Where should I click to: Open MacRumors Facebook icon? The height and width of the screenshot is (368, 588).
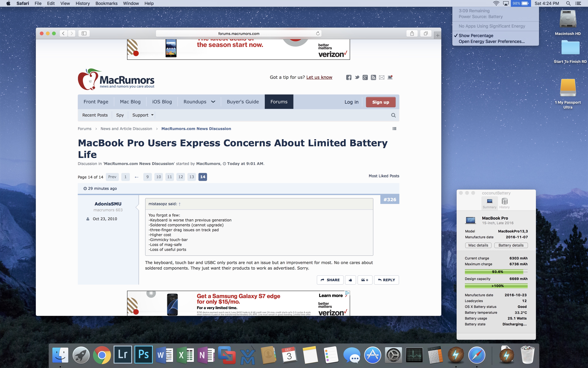pos(349,77)
